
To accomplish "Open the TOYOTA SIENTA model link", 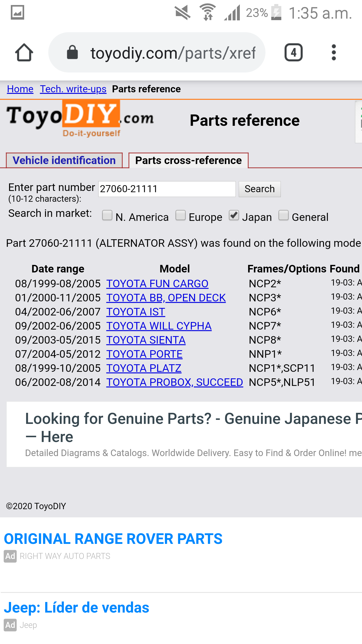I will tap(146, 340).
